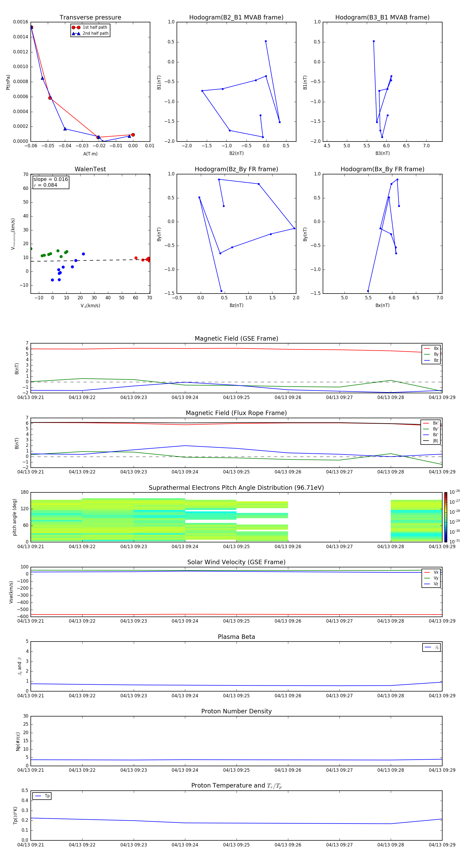Click the "Magnetic Field (GSE Frame)" title
The width and height of the screenshot is (473, 868).
tap(236, 339)
